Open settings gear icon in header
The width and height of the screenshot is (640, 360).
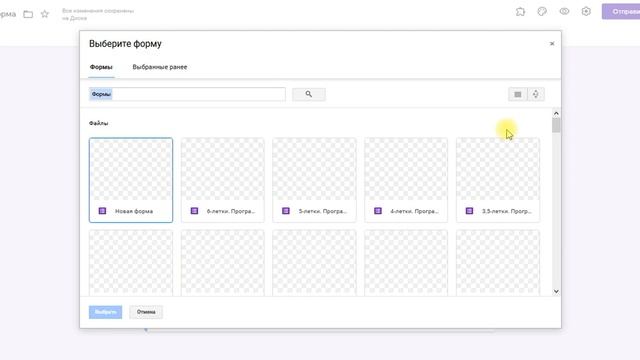tap(586, 11)
